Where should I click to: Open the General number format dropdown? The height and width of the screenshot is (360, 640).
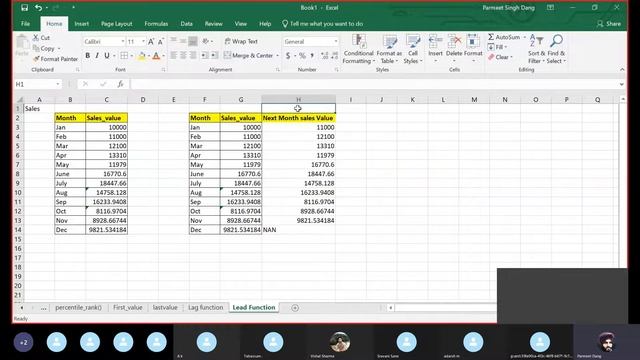[336, 42]
